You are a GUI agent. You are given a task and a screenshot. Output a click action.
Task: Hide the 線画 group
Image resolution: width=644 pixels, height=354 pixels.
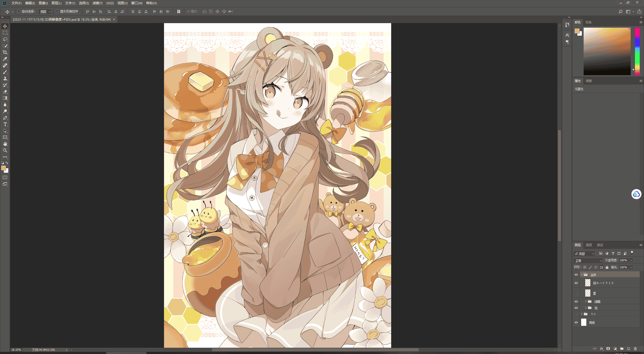tap(576, 301)
